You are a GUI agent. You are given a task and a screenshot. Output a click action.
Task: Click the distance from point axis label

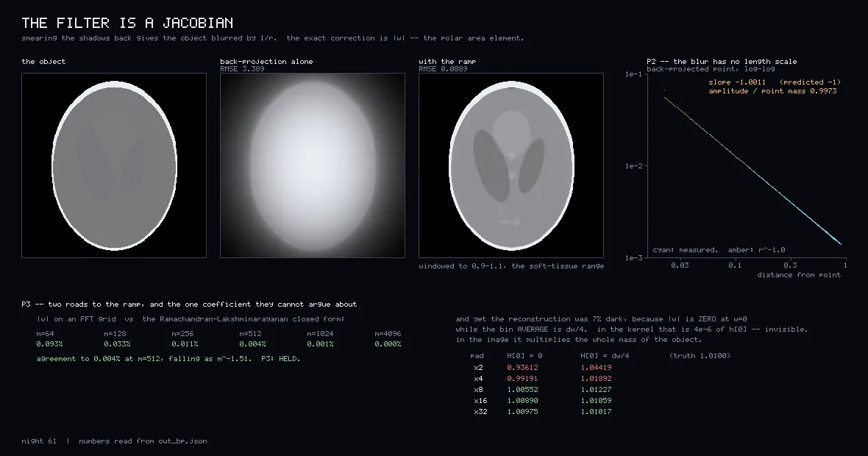tap(799, 275)
